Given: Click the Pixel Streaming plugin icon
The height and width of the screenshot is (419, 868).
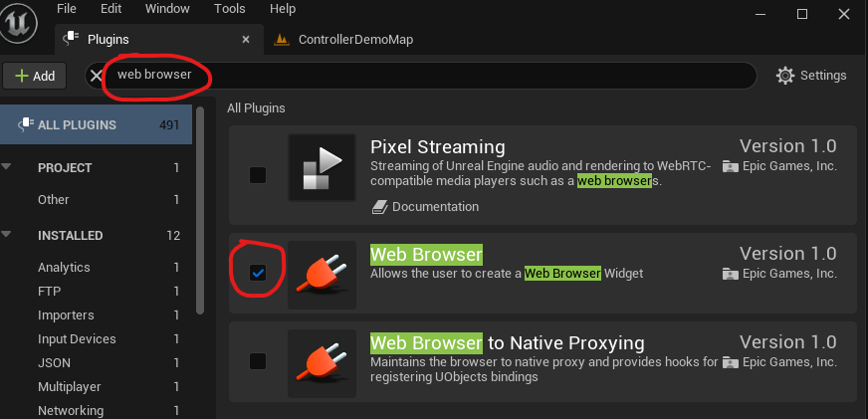Looking at the screenshot, I should [322, 175].
